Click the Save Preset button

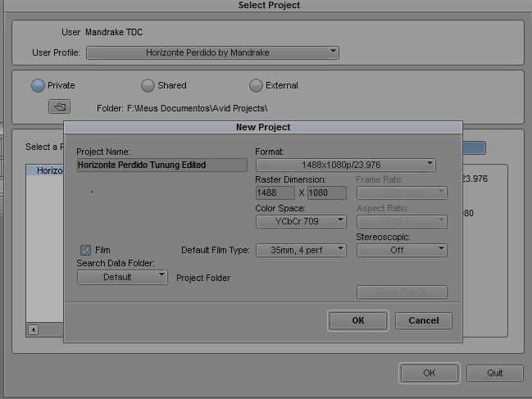pos(402,292)
